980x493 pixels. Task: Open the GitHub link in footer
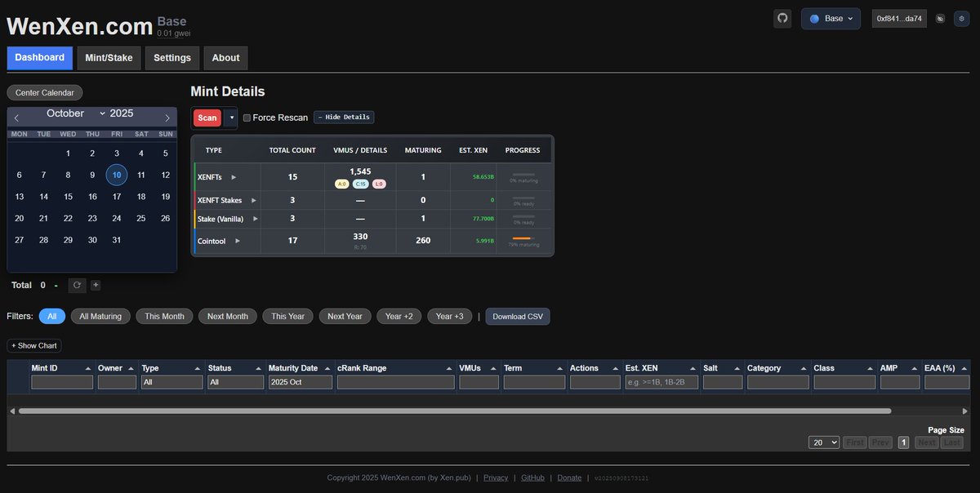click(532, 478)
